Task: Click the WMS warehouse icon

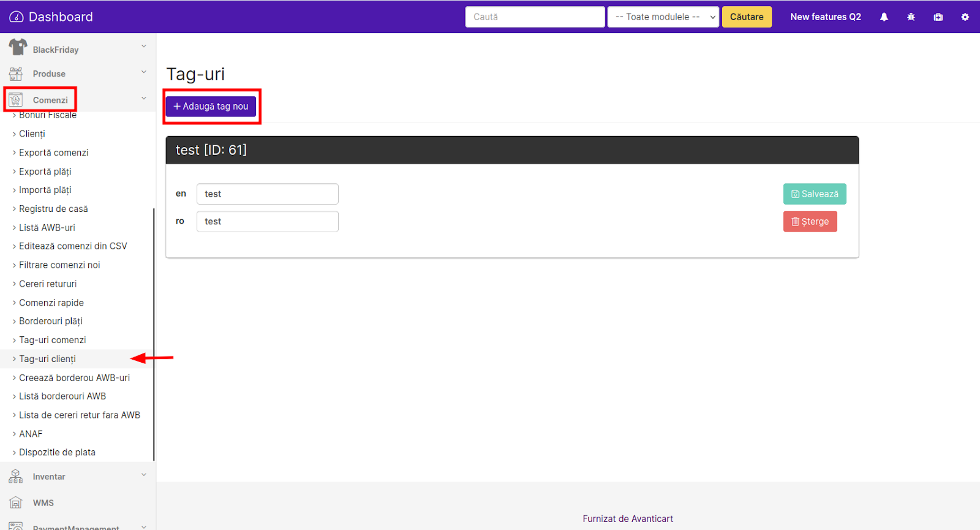Action: click(16, 502)
